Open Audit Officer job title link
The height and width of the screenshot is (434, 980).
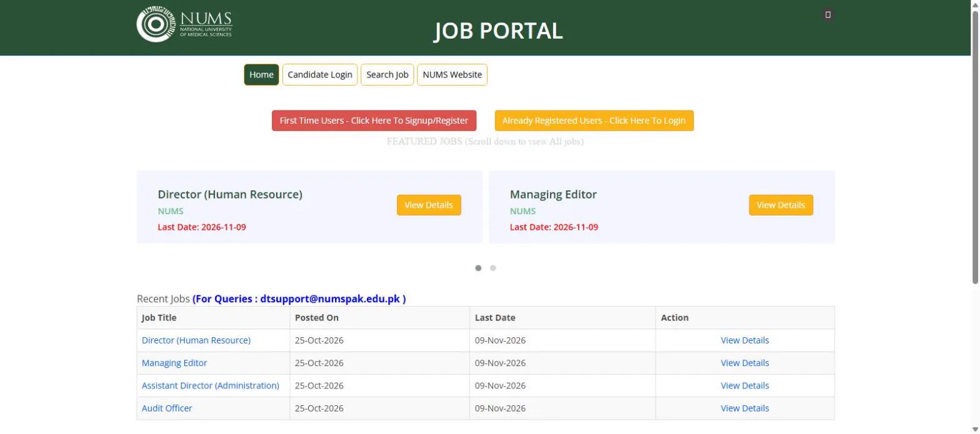[167, 408]
